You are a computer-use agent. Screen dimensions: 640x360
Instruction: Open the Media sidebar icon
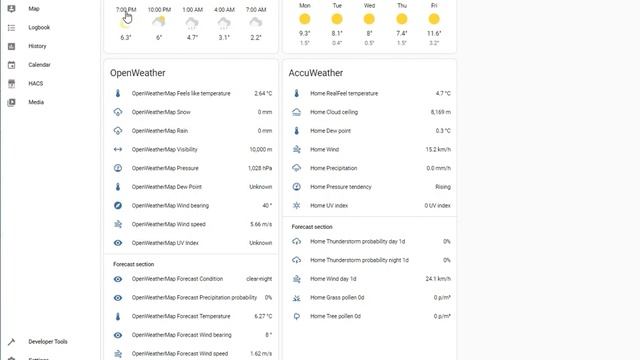click(11, 102)
